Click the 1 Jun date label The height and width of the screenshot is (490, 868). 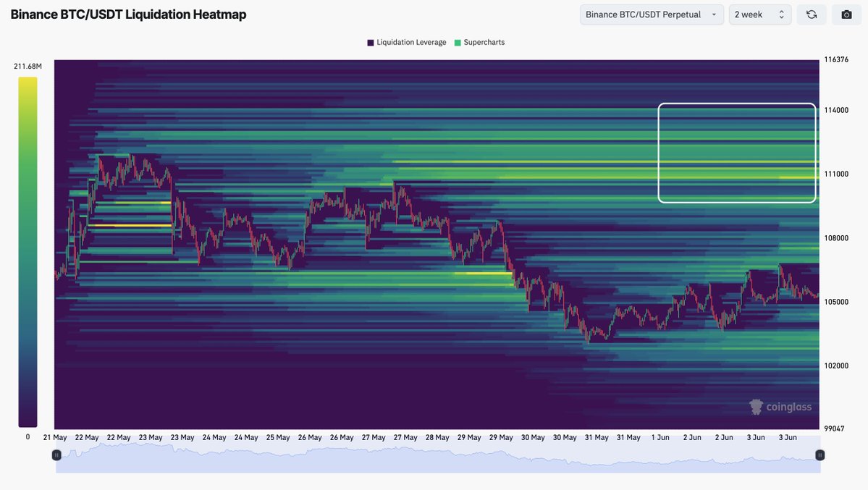pos(660,437)
